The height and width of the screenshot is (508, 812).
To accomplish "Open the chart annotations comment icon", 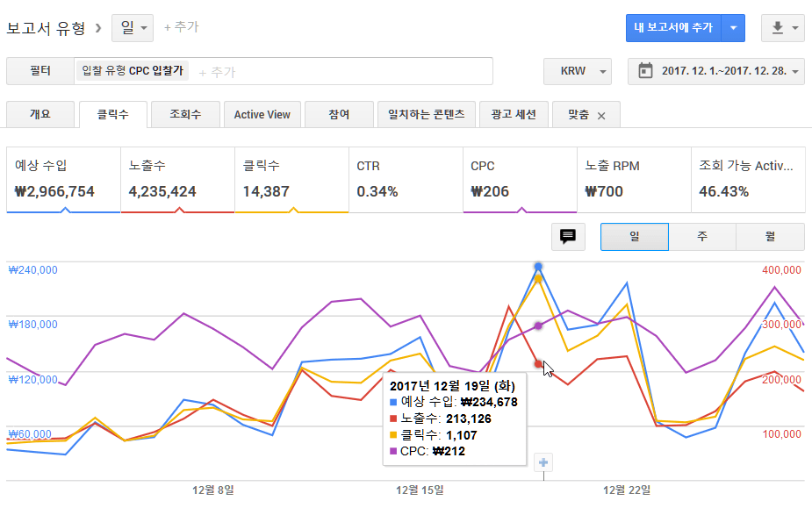I will pos(567,237).
